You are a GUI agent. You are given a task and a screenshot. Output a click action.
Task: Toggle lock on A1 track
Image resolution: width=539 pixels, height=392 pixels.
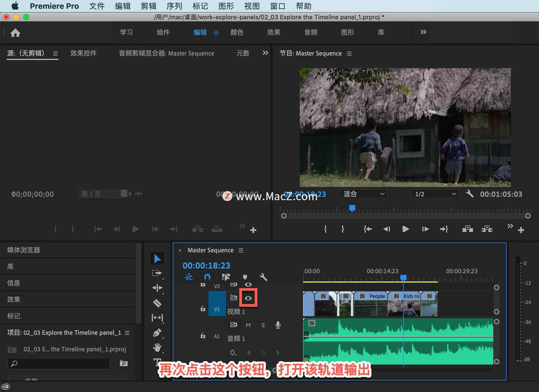click(203, 336)
